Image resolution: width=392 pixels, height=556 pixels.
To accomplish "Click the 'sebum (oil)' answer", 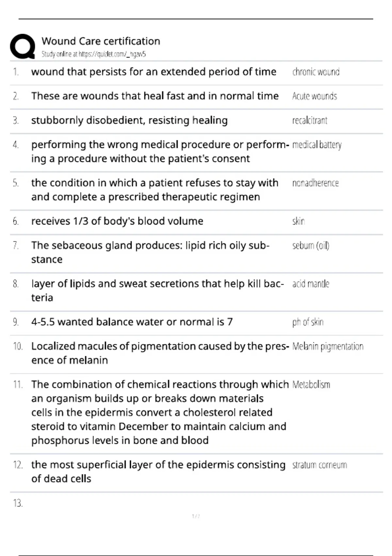I will tap(311, 246).
